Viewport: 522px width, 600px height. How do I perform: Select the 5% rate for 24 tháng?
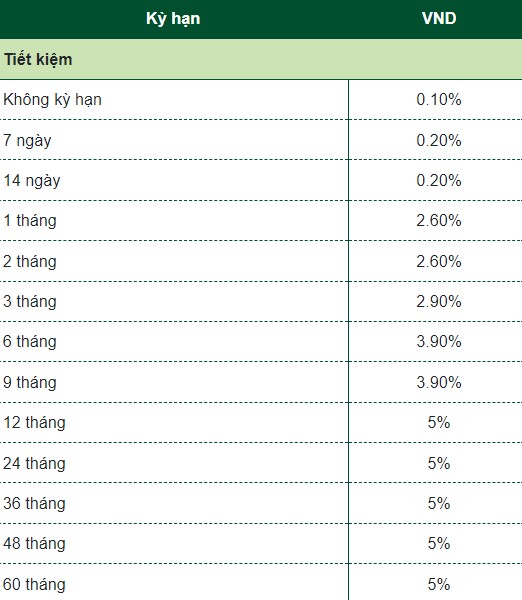439,463
